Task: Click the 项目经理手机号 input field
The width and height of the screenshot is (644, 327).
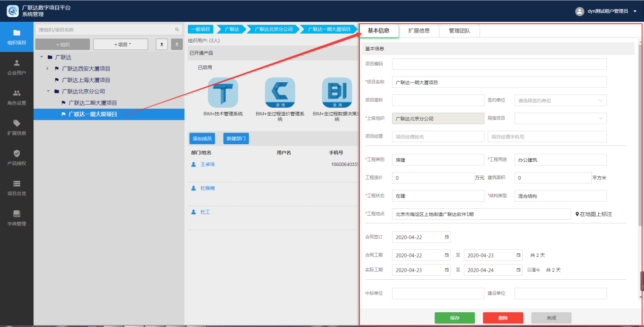Action: 547,137
